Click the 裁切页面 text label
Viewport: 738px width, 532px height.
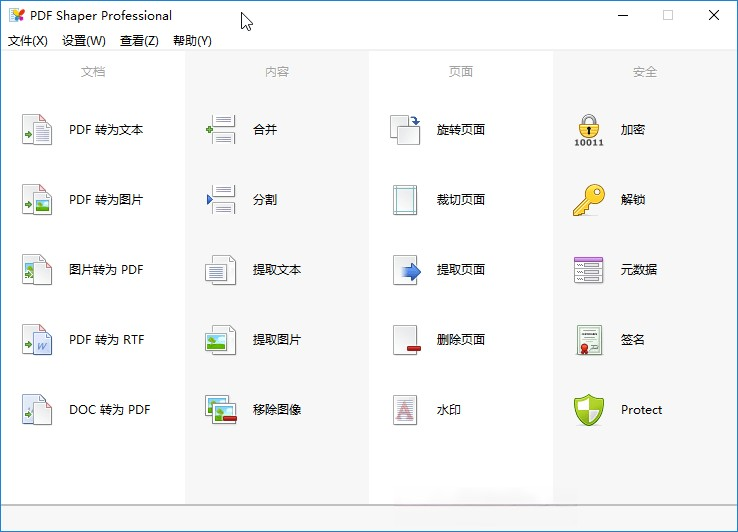[x=461, y=200]
